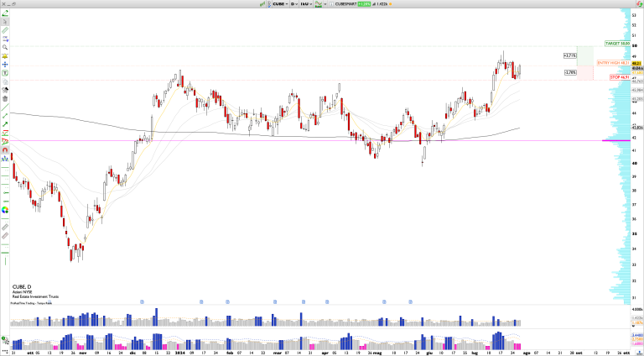Click the first blue event marker above volume
The width and height of the screenshot is (644, 356).
point(142,301)
